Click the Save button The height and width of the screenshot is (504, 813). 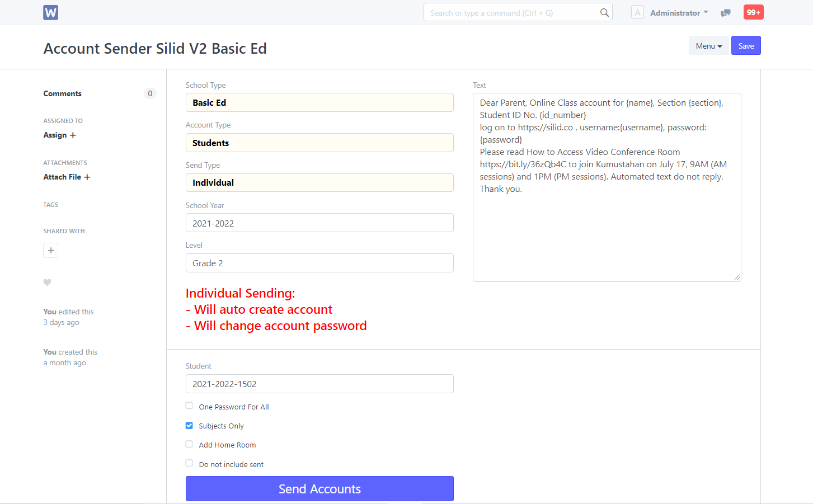(x=746, y=46)
